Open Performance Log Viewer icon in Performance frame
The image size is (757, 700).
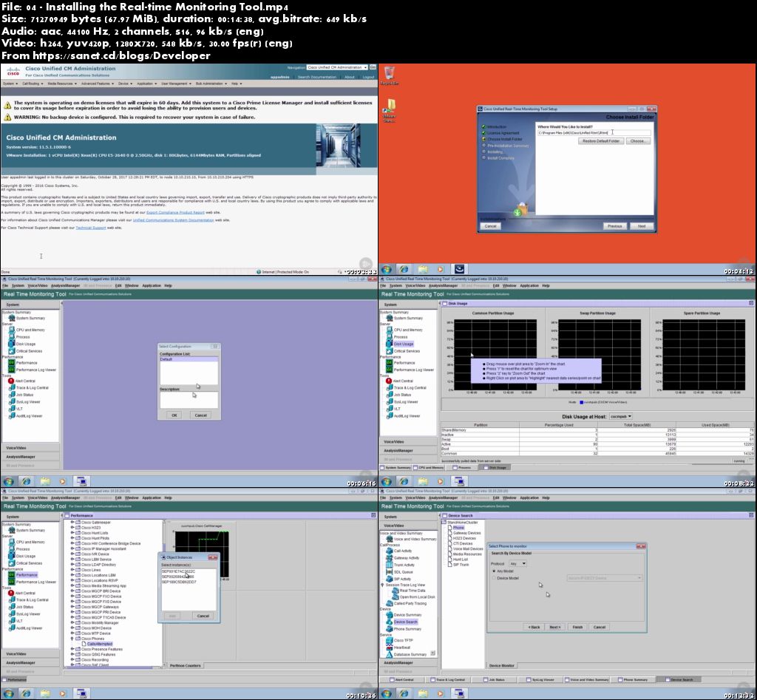point(12,582)
